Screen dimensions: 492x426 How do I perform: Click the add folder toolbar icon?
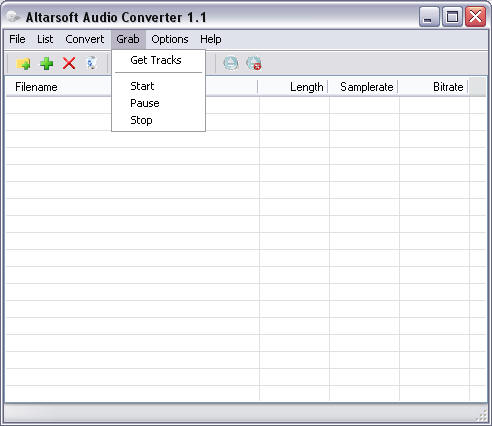tap(23, 63)
